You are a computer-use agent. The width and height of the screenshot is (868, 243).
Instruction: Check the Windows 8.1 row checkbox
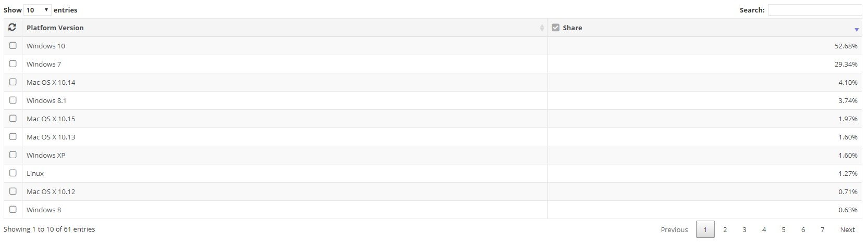pyautogui.click(x=13, y=100)
